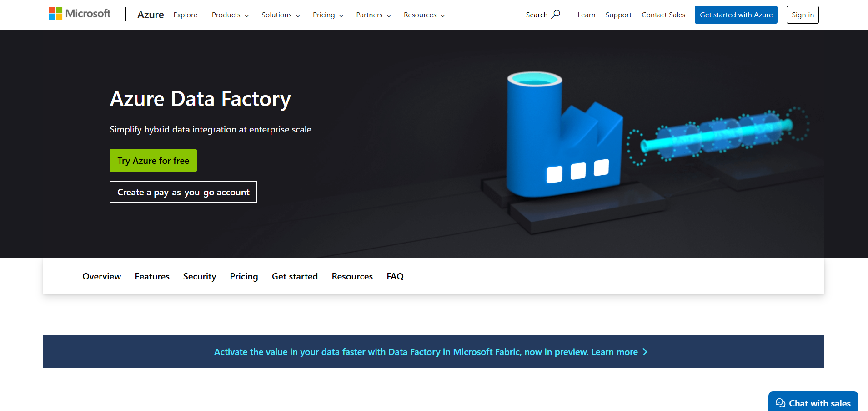
Task: Select the Pricing tab in page navigation
Action: [244, 276]
